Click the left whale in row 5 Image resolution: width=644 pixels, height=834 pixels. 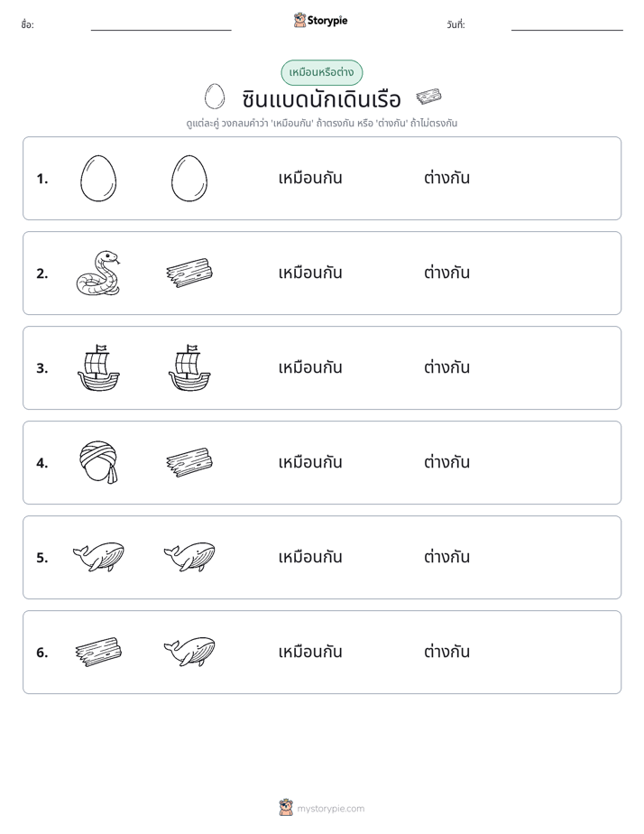[98, 558]
